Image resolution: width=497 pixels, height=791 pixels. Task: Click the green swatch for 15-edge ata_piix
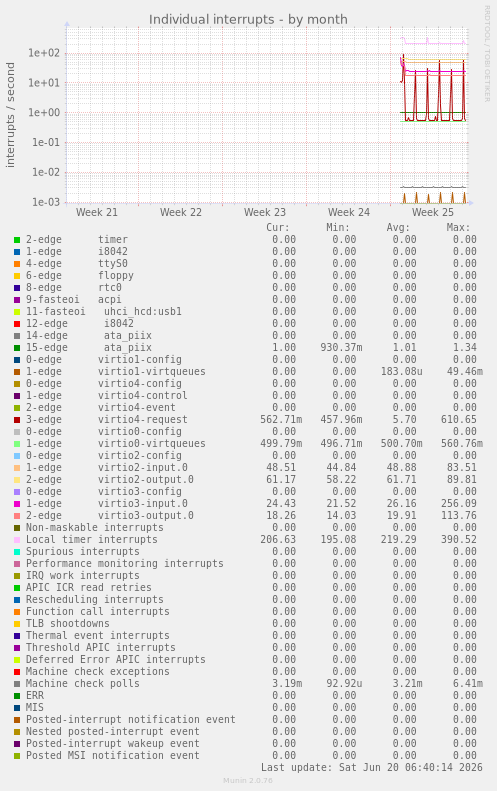(x=17, y=348)
